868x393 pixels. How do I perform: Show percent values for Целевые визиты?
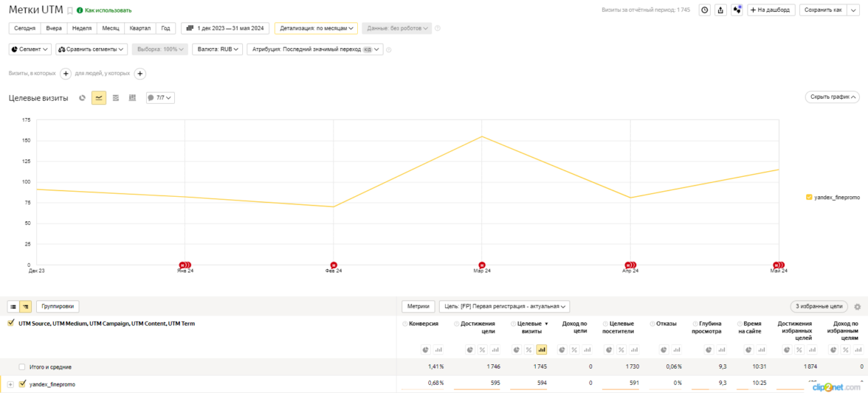point(528,350)
